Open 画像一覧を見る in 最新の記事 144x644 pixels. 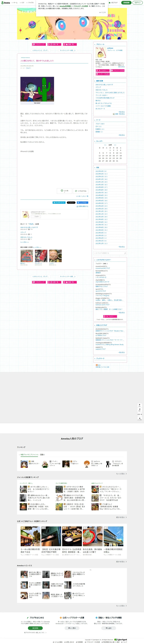119,114
